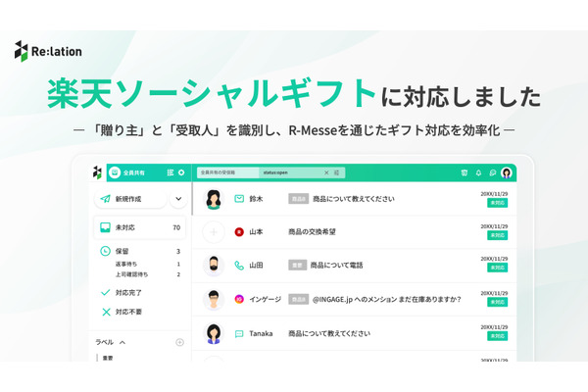The width and height of the screenshot is (588, 392).
Task: Open the user profile avatar at top right
Action: (x=507, y=172)
